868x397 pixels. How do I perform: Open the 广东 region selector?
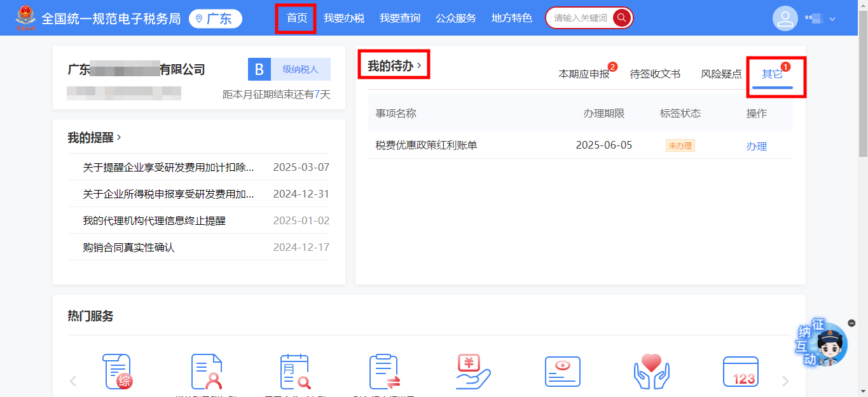(x=215, y=18)
